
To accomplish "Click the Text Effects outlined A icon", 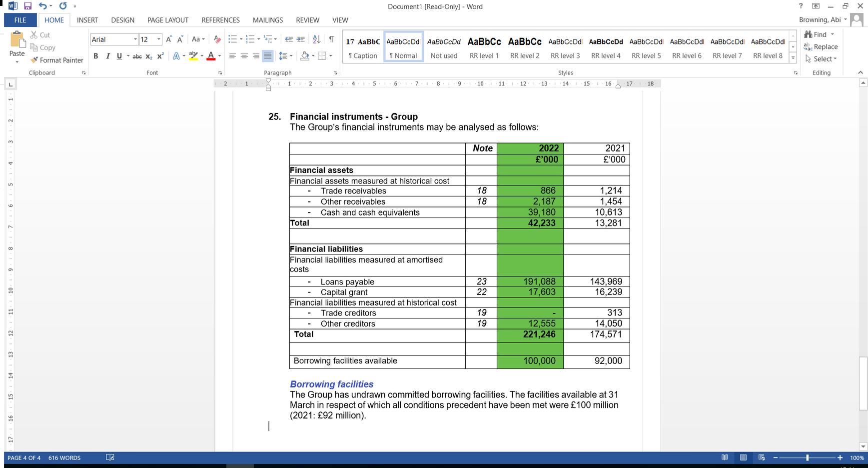I will click(176, 56).
